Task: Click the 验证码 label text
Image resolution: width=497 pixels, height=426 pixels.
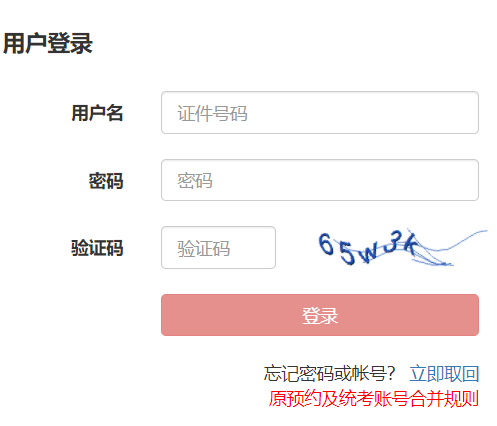Action: point(97,248)
